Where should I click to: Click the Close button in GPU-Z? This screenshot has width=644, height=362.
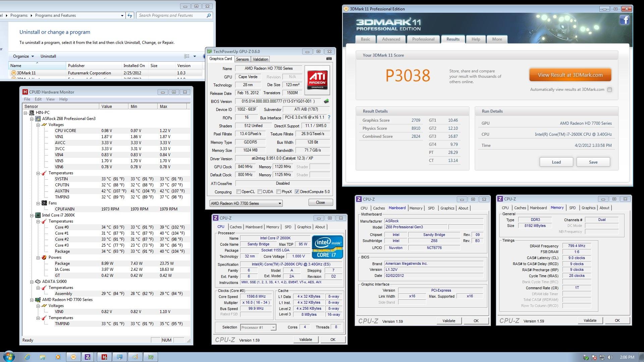[320, 202]
